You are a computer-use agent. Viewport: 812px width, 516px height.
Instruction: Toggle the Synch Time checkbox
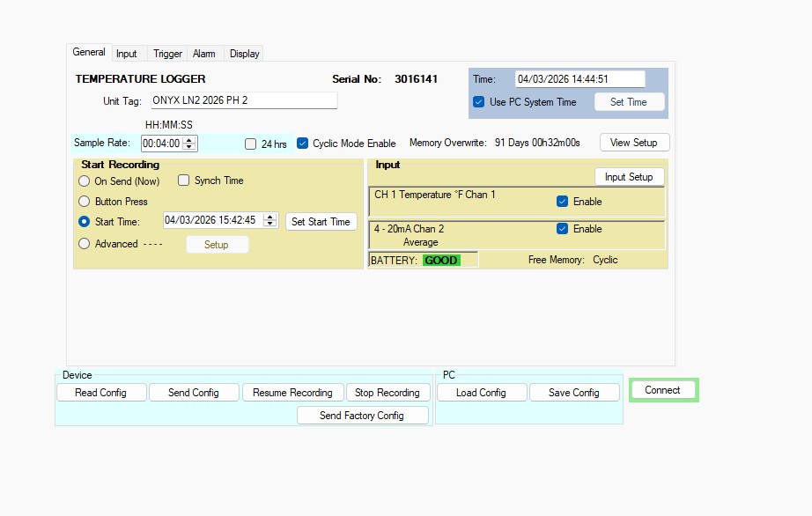pos(183,180)
